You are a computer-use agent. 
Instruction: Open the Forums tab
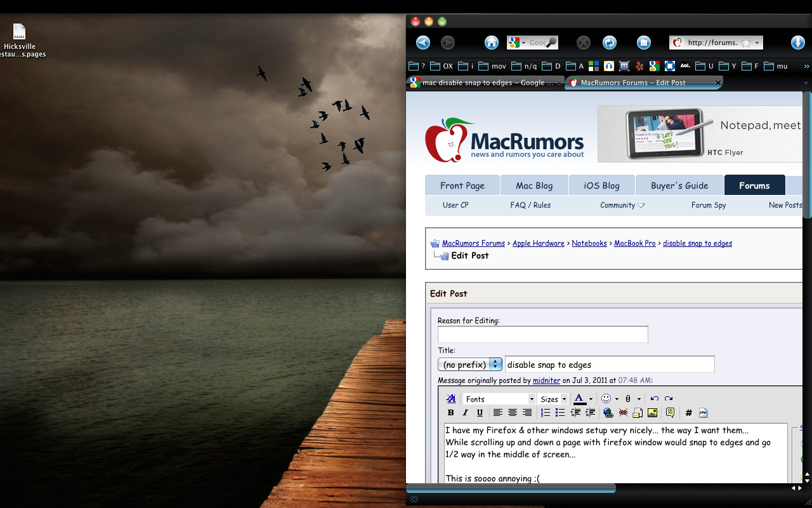click(x=754, y=185)
